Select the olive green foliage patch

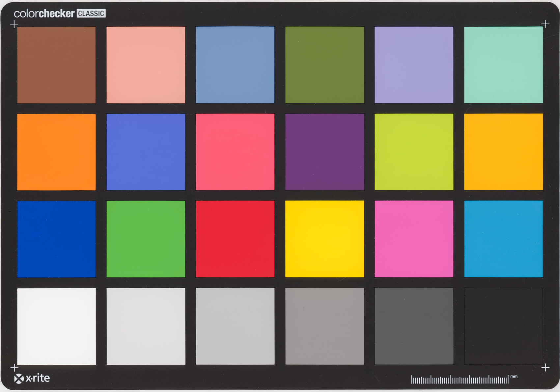tap(324, 65)
